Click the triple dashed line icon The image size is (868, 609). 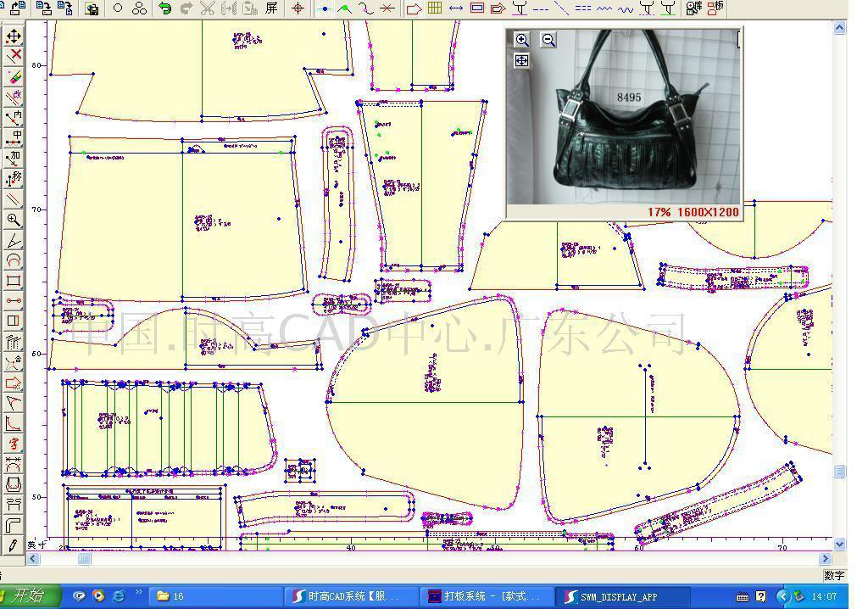pos(583,8)
